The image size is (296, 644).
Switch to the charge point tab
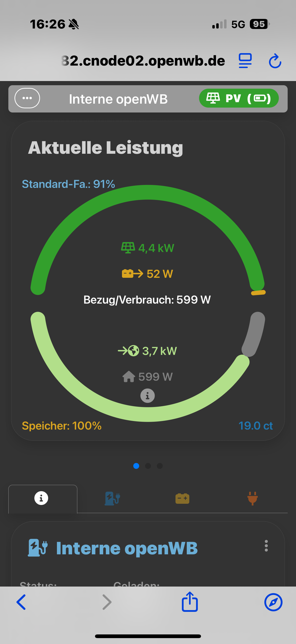point(112,499)
